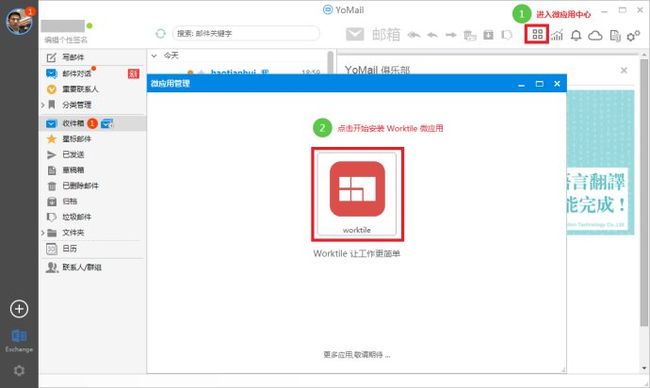This screenshot has width=650, height=388.
Task: Click the Reply arrow in toolbar
Action: [432, 35]
